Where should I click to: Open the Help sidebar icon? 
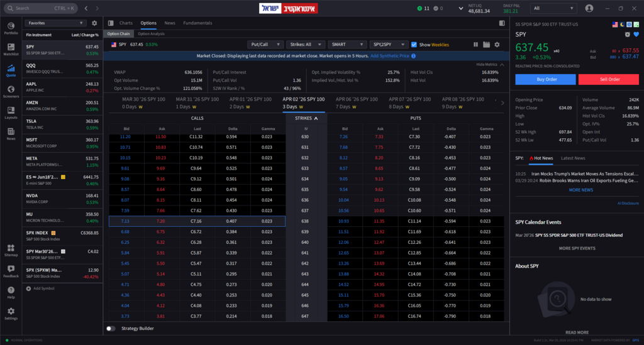11,292
